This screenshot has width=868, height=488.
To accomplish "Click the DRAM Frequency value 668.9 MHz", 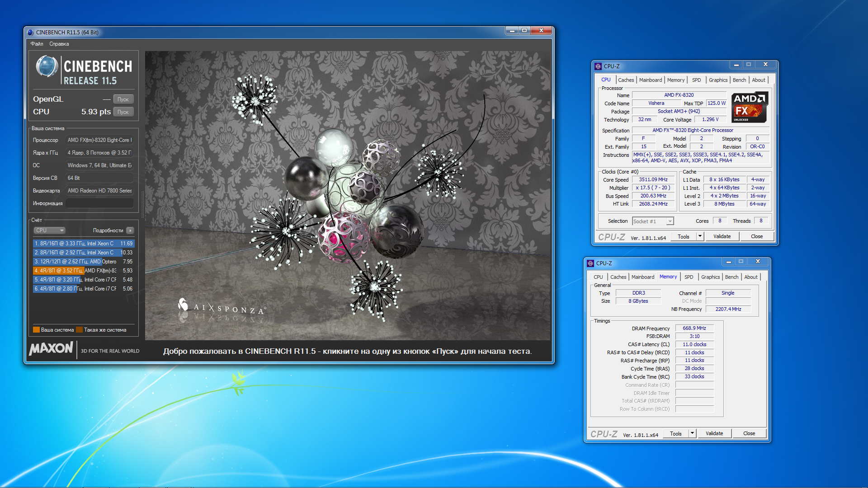I will point(694,328).
